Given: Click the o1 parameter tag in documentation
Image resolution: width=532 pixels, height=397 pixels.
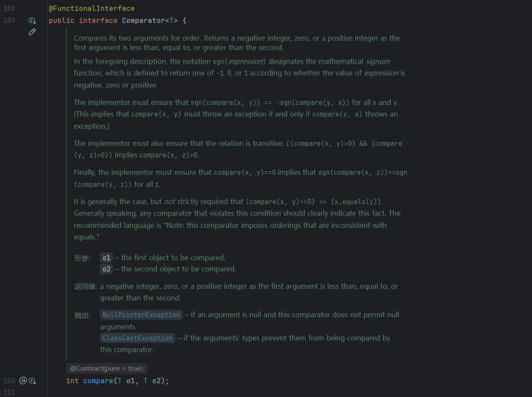Looking at the screenshot, I should [106, 258].
